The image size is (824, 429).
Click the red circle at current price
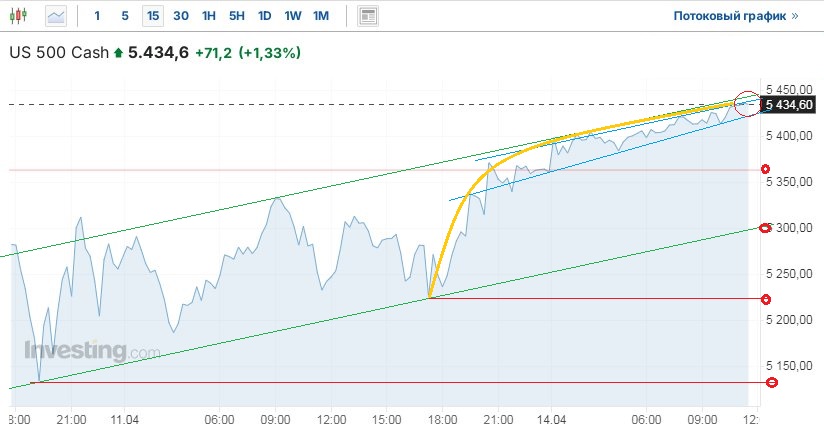746,101
